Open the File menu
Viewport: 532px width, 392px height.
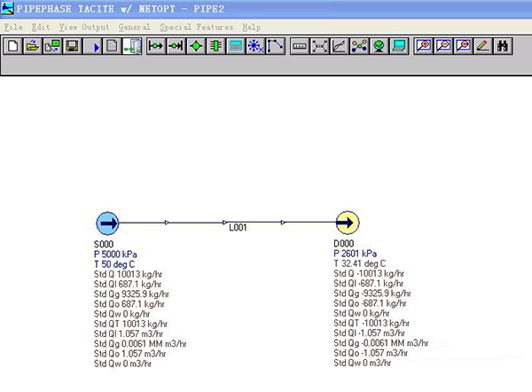point(13,27)
